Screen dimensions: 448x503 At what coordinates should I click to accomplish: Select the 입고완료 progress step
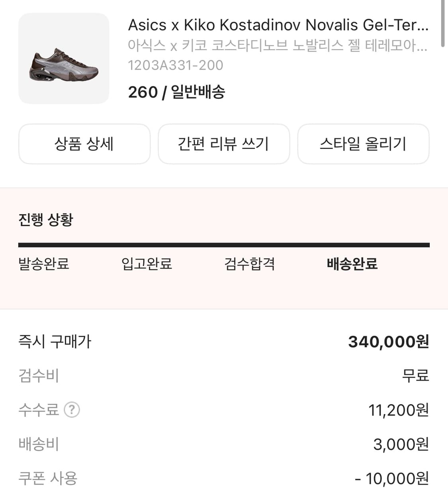click(x=147, y=264)
